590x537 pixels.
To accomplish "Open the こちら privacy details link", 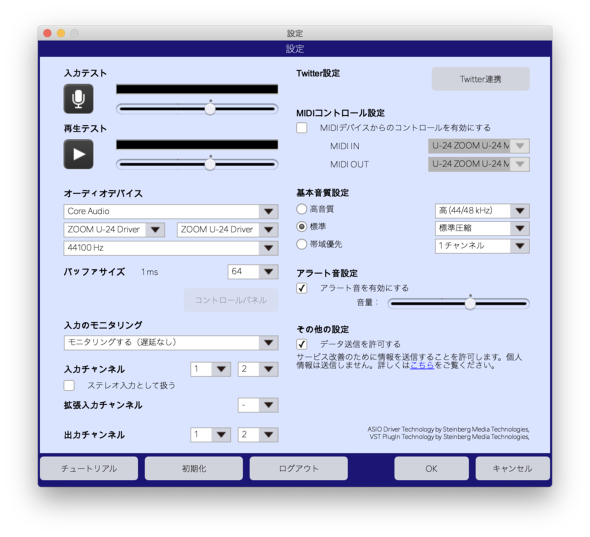I will click(x=422, y=365).
